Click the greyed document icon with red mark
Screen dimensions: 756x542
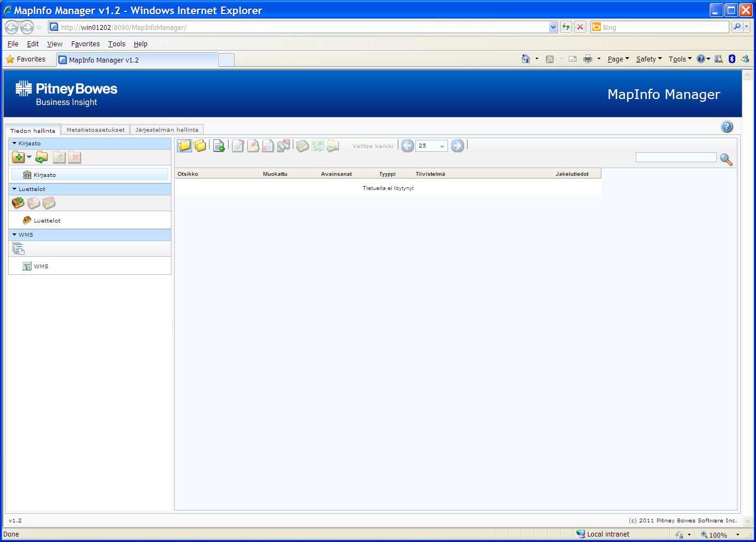pos(253,145)
